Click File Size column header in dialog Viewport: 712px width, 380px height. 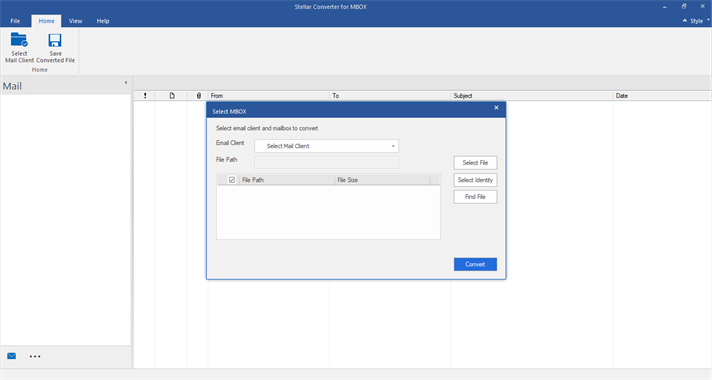tap(382, 180)
